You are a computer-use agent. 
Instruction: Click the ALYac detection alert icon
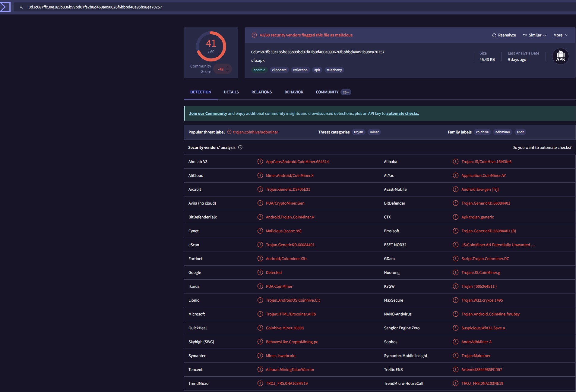point(456,175)
